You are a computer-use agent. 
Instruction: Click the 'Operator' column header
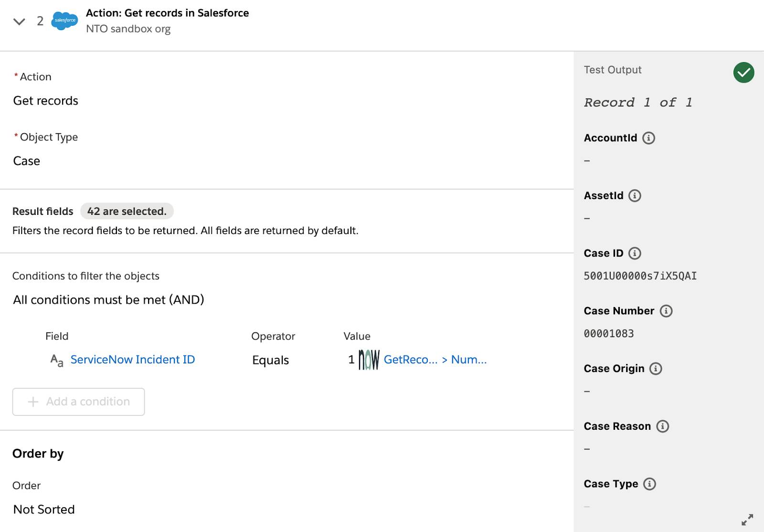[x=273, y=336]
